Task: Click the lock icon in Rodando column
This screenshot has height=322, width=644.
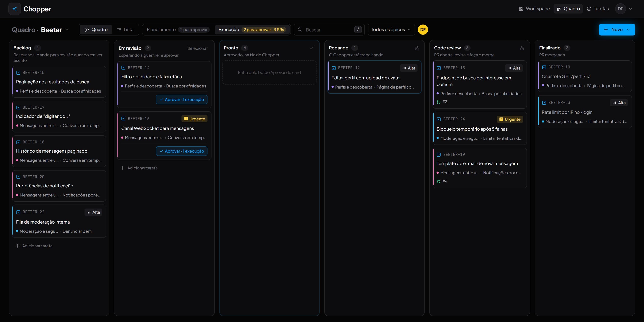Action: (417, 48)
